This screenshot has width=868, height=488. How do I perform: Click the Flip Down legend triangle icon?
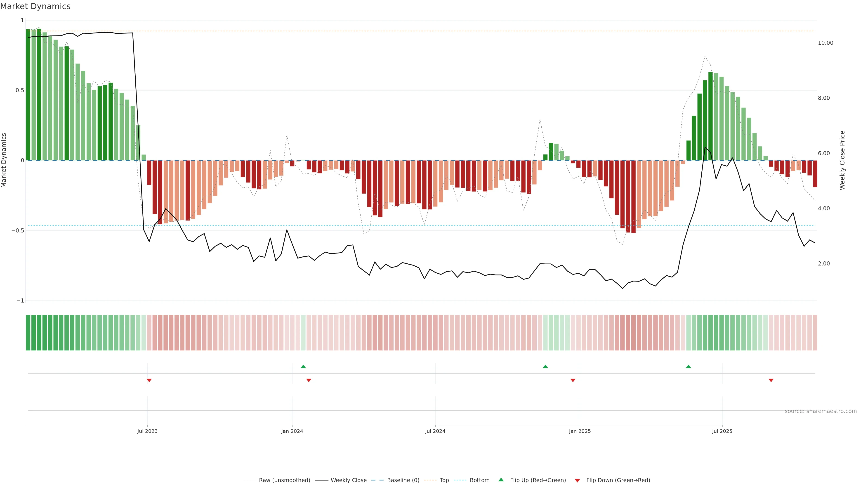(x=577, y=480)
